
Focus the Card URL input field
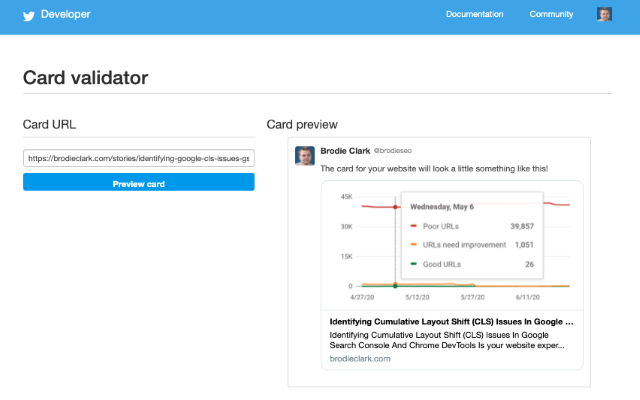click(x=138, y=158)
